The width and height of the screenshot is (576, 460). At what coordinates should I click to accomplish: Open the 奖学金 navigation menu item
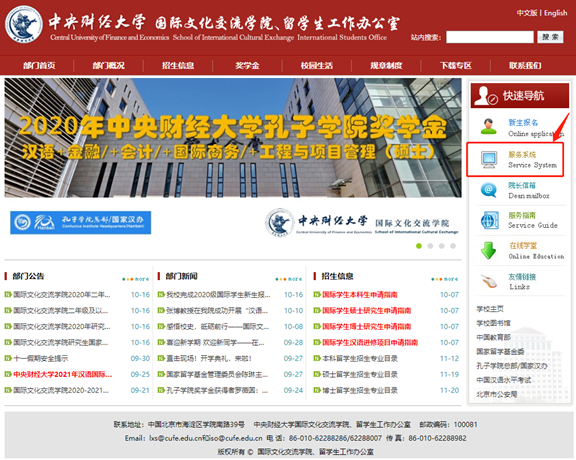(x=247, y=66)
